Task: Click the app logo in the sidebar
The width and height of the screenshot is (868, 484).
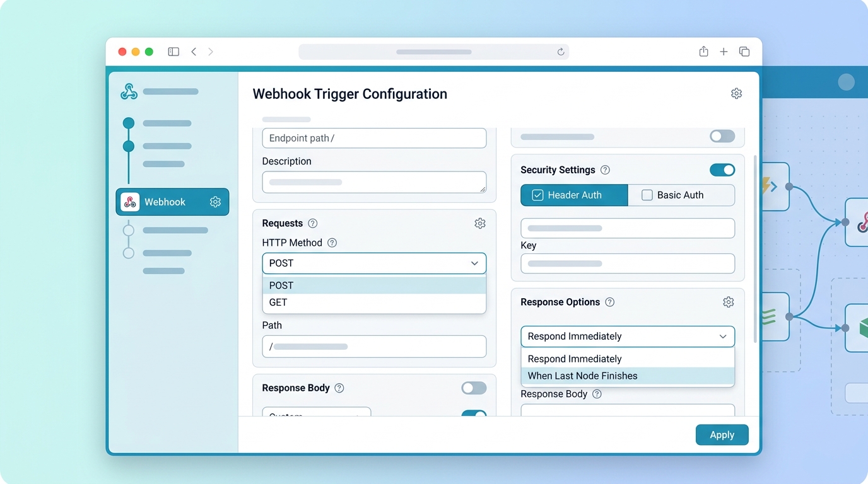Action: click(129, 91)
